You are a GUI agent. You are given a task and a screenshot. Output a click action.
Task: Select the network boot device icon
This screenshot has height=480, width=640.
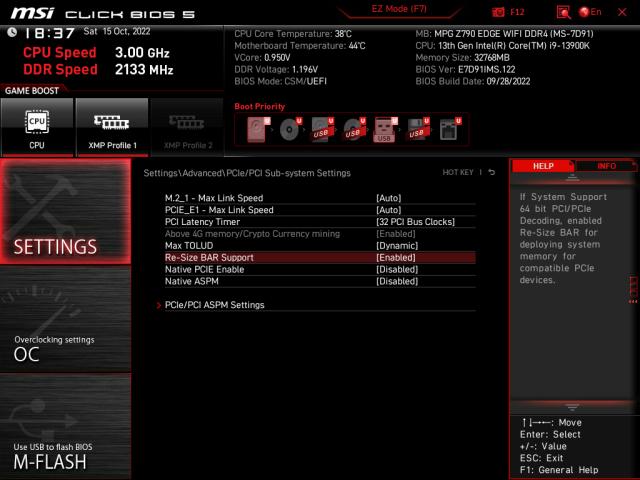pyautogui.click(x=450, y=129)
